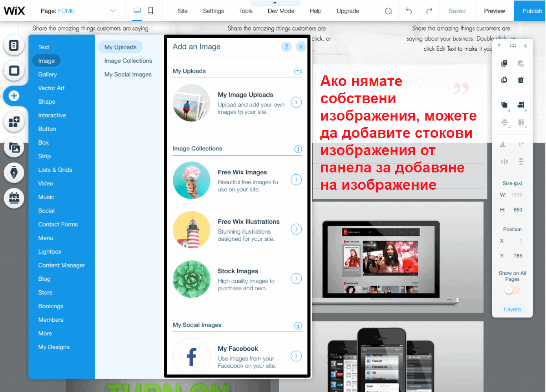The image size is (546, 392).
Task: Click the Free Wix Images flower thumbnail
Action: (x=192, y=180)
